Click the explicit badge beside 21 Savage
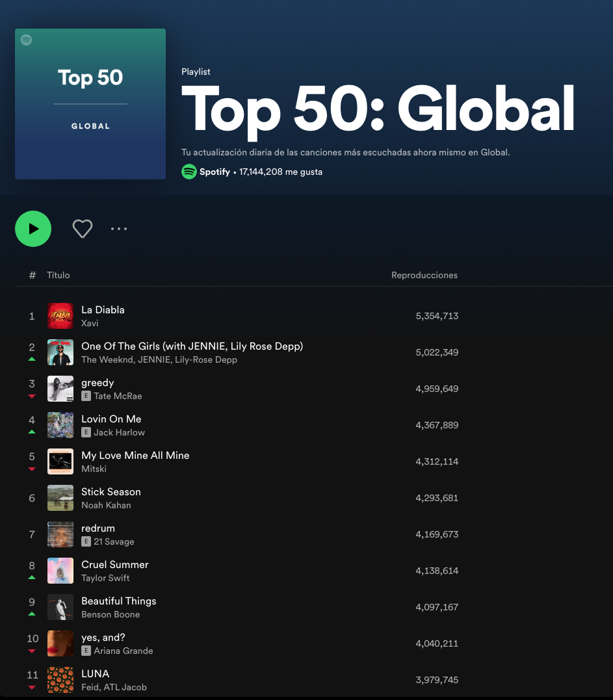This screenshot has width=613, height=700. tap(86, 541)
